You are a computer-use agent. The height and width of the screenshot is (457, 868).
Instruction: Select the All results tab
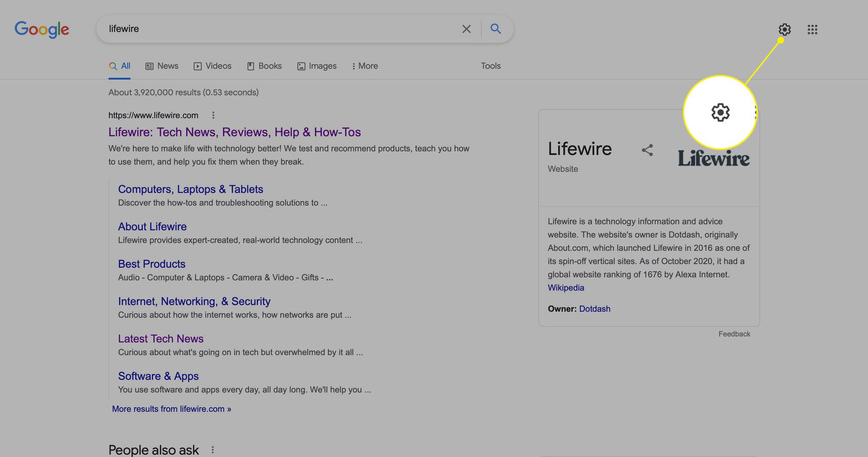(119, 66)
